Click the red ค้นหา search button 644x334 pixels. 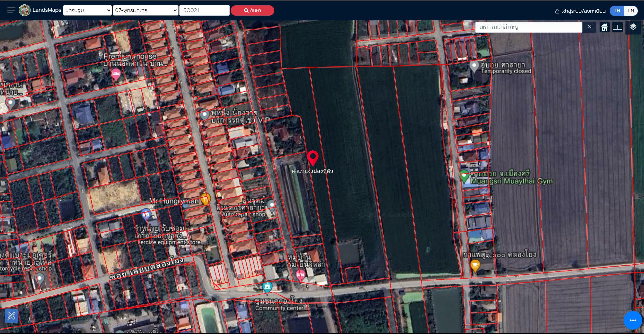click(x=252, y=10)
